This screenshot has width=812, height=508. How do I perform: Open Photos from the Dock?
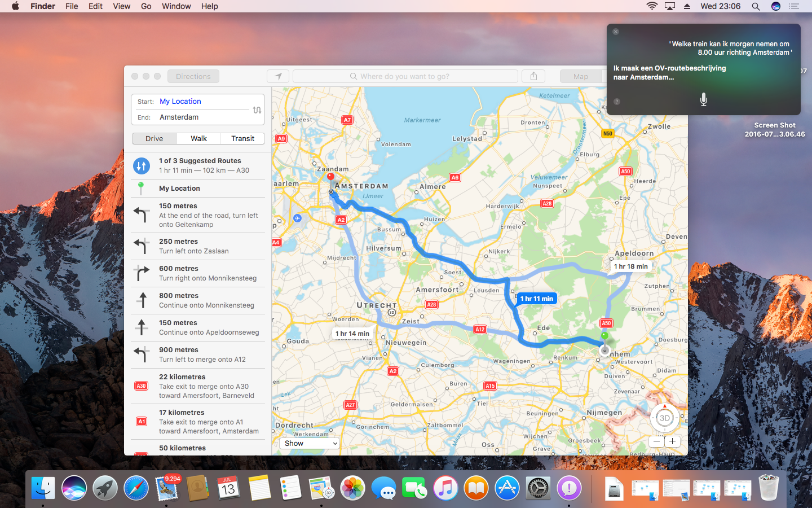(x=353, y=488)
